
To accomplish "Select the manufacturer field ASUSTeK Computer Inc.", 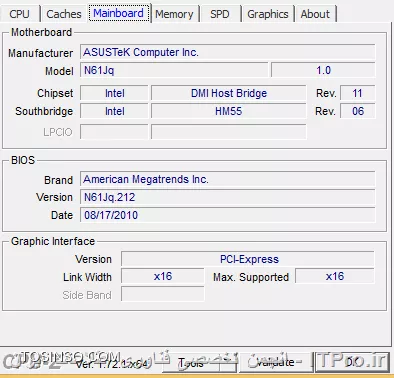I will pyautogui.click(x=227, y=52).
